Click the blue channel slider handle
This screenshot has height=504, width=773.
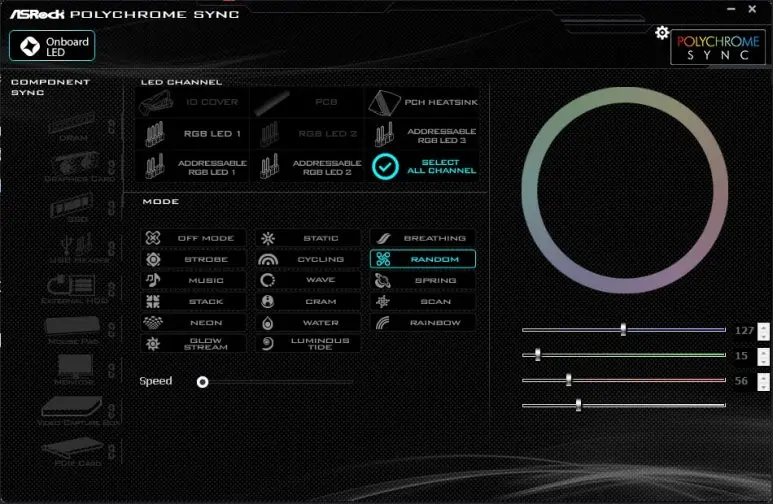(x=623, y=329)
